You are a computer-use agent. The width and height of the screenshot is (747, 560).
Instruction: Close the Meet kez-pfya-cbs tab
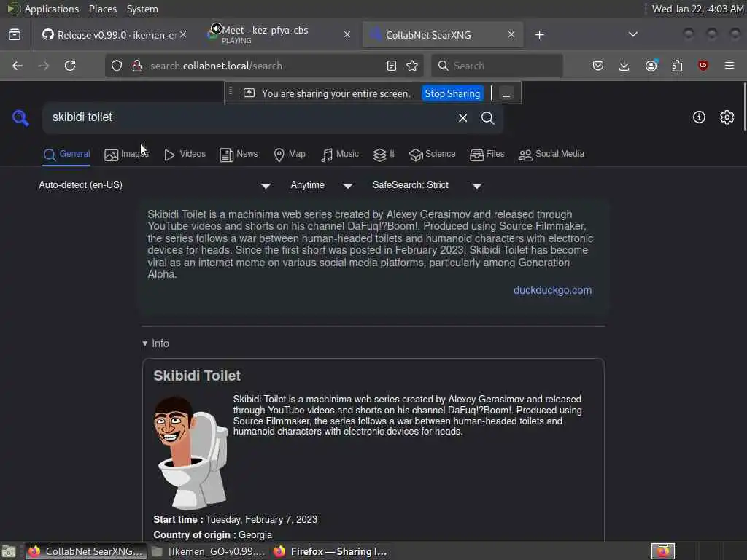347,34
